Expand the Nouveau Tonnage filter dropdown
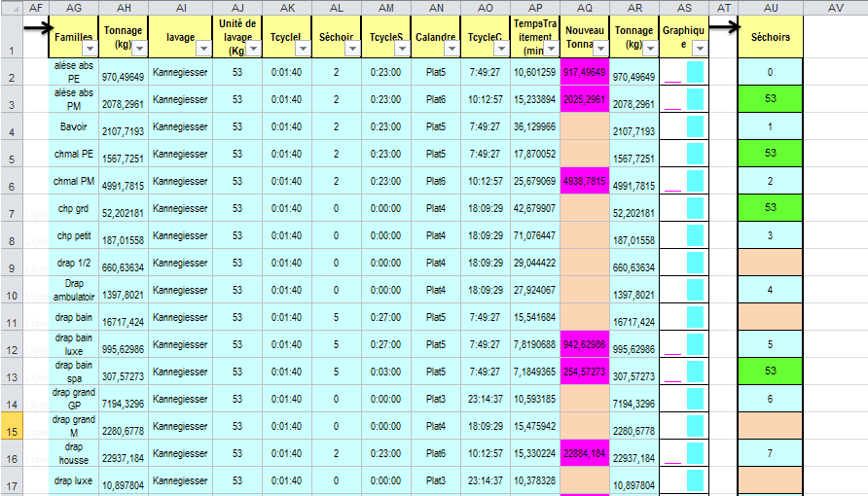 tap(600, 49)
